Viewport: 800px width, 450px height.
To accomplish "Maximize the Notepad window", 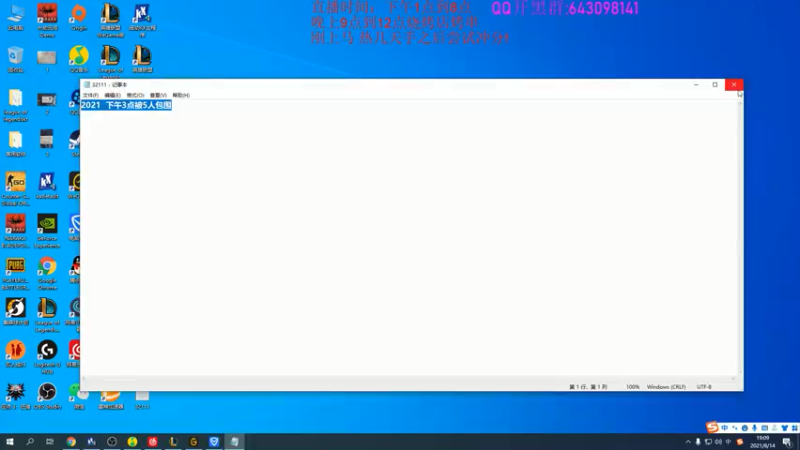I will pyautogui.click(x=715, y=85).
